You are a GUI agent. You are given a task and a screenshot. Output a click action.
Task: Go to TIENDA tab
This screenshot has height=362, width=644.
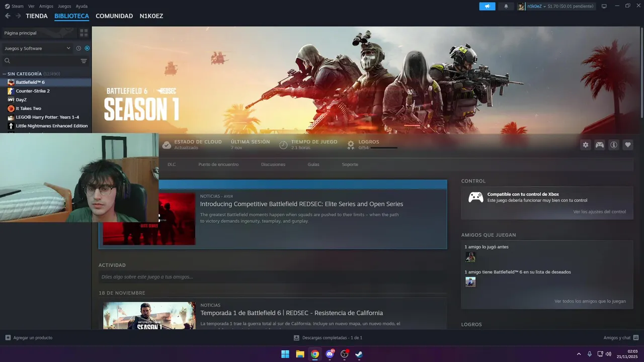pos(37,16)
